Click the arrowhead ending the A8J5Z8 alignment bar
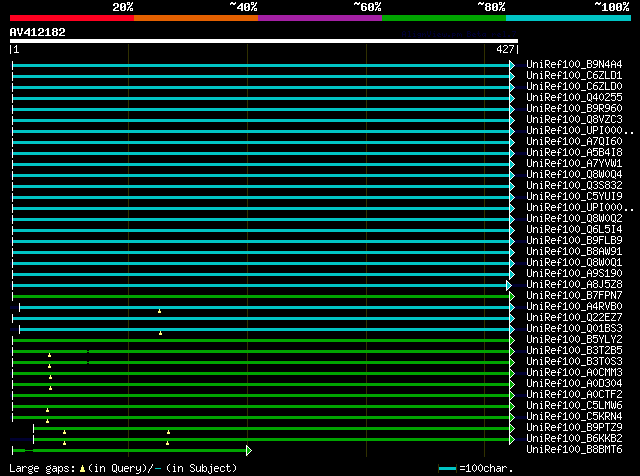The width and height of the screenshot is (640, 476). point(509,285)
